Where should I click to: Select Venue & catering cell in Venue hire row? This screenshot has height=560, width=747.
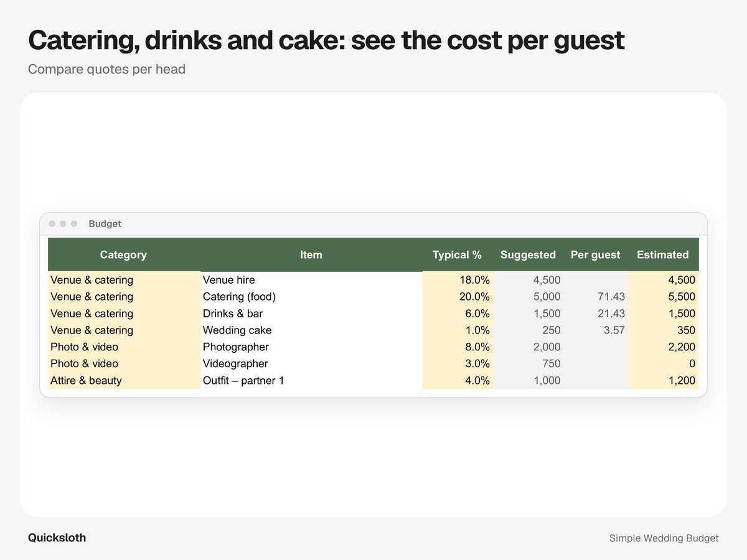(x=124, y=280)
